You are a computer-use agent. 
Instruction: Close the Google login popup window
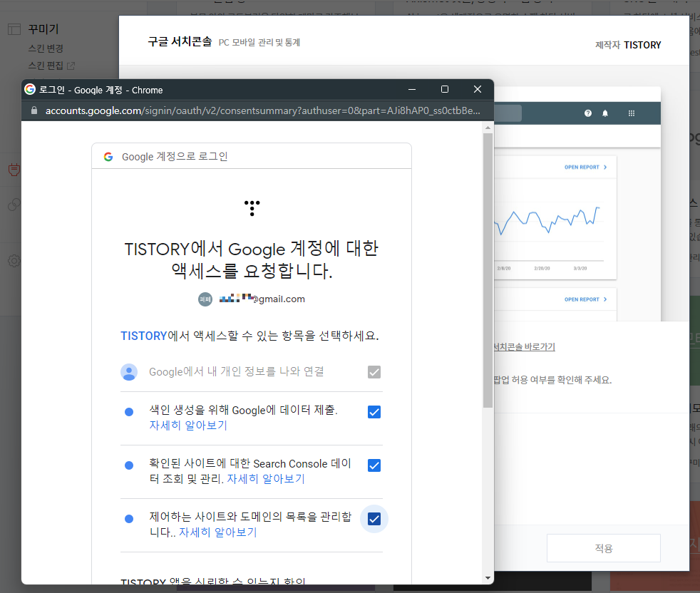[477, 89]
